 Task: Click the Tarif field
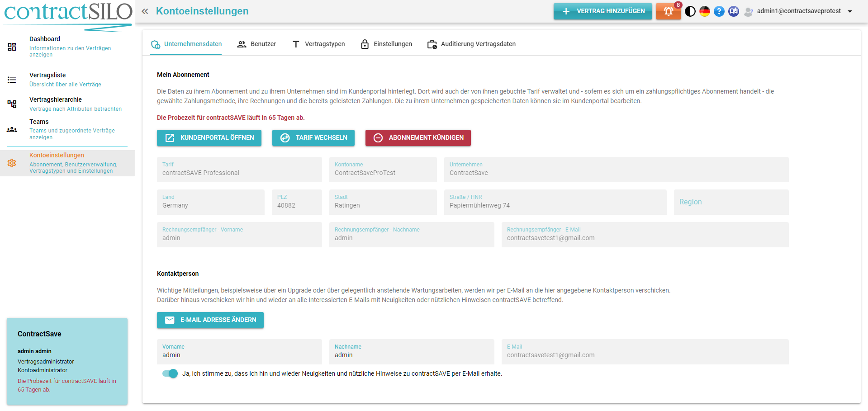239,170
